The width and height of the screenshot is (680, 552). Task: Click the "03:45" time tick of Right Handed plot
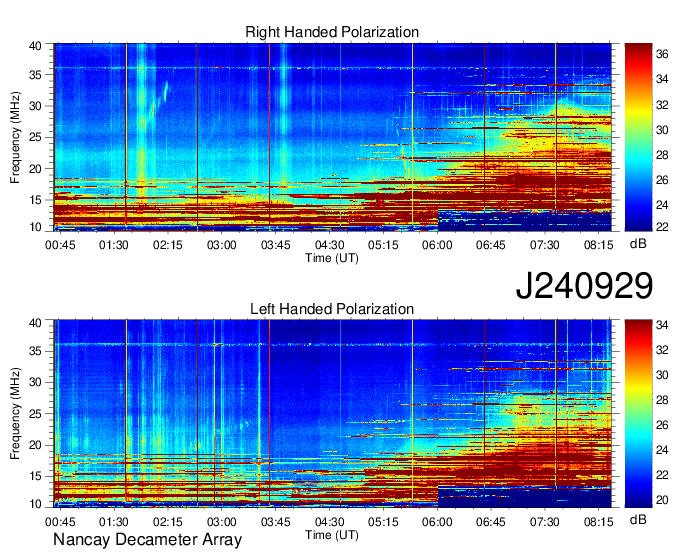pos(275,245)
